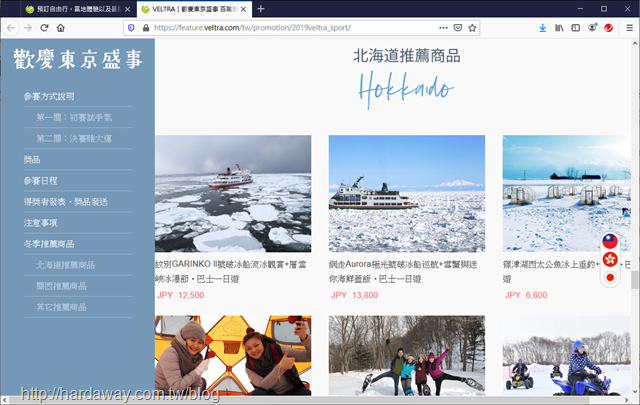Open a new browser tab
This screenshot has height=405, width=640.
coord(261,9)
